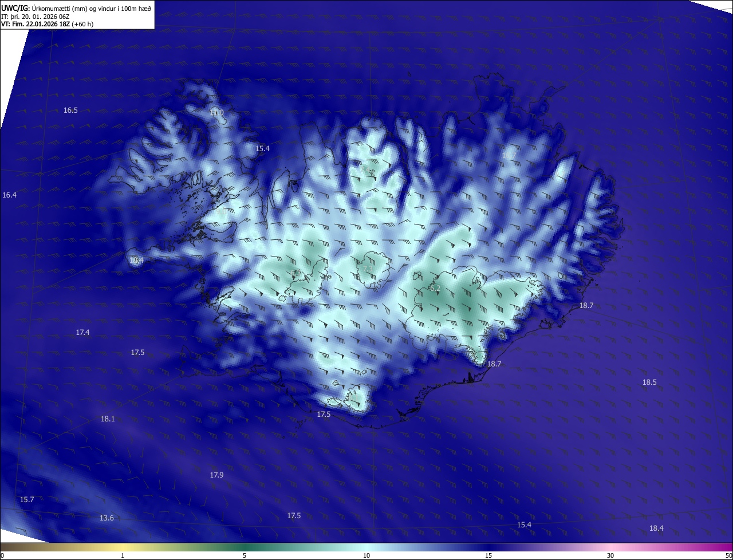Click the 13.6 value label

(x=107, y=518)
